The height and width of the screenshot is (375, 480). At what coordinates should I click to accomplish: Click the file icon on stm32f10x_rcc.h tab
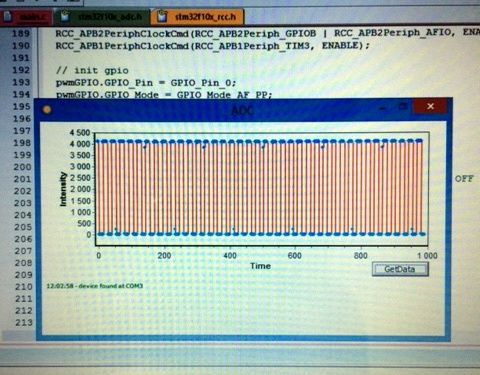pos(162,16)
